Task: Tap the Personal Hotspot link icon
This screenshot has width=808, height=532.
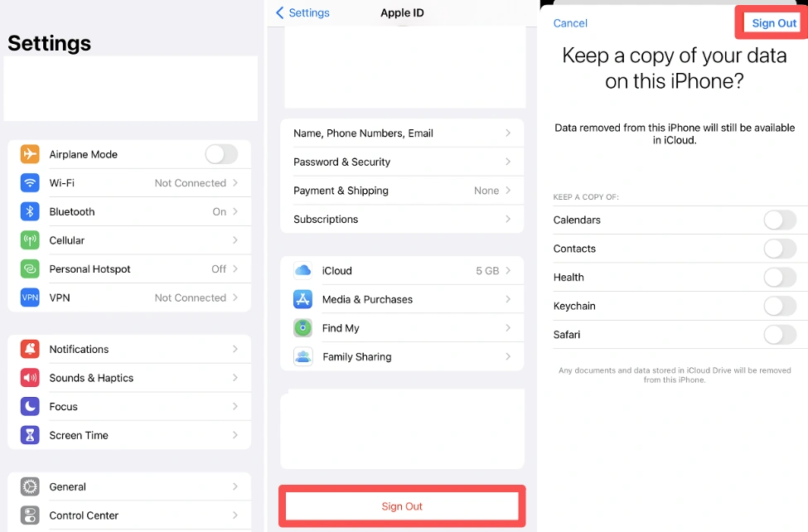Action: (x=30, y=269)
